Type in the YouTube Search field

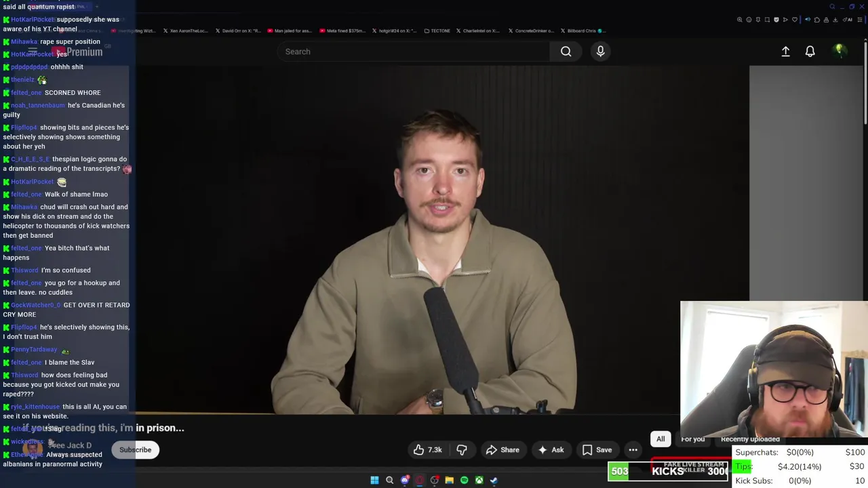(414, 52)
